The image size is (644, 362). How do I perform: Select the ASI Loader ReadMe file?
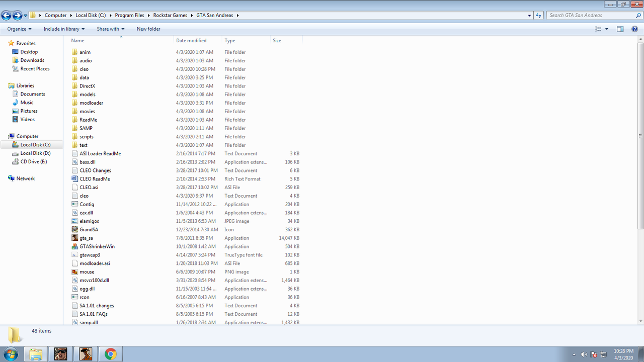tap(100, 154)
